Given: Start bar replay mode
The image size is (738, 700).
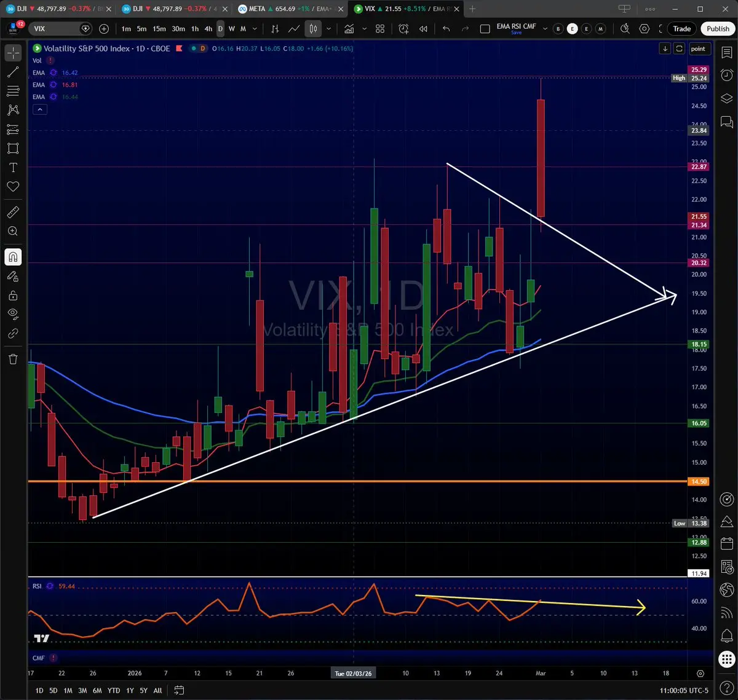Looking at the screenshot, I should click(x=423, y=29).
